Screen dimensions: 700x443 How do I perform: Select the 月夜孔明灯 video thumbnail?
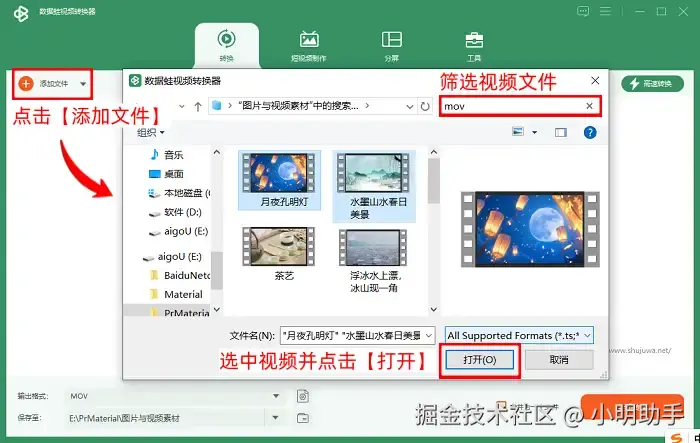tap(279, 180)
